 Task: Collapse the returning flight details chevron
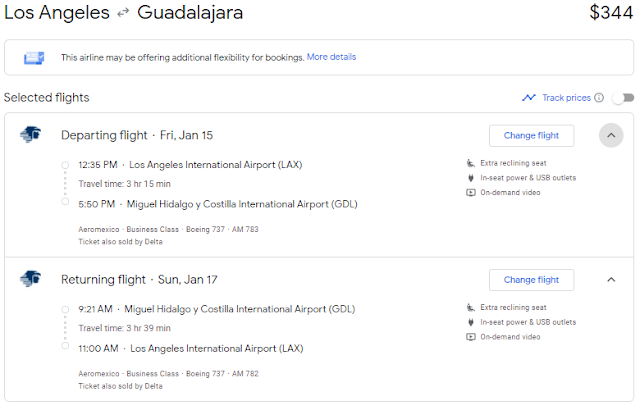(x=611, y=279)
